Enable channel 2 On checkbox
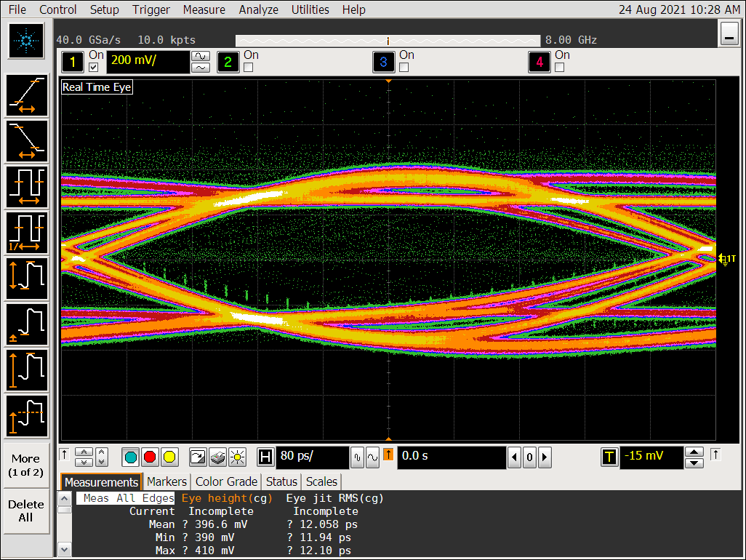Viewport: 746px width, 560px height. click(x=249, y=68)
